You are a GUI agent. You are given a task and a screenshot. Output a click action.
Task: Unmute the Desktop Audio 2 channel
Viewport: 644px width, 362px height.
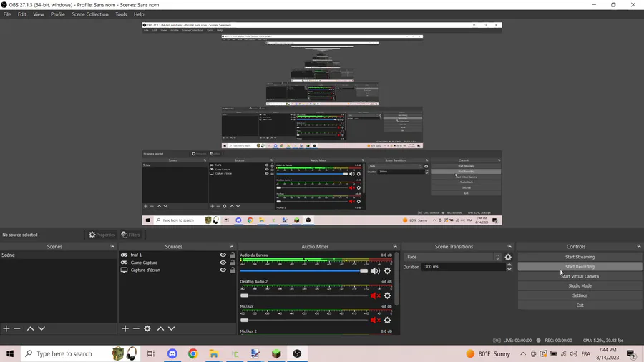(375, 295)
